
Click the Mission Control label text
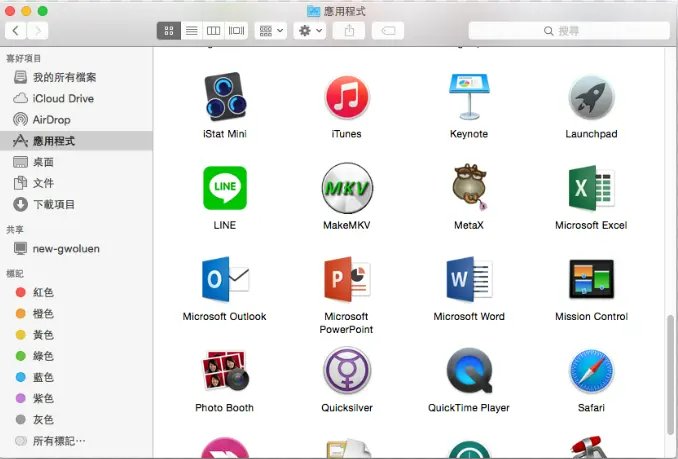592,316
